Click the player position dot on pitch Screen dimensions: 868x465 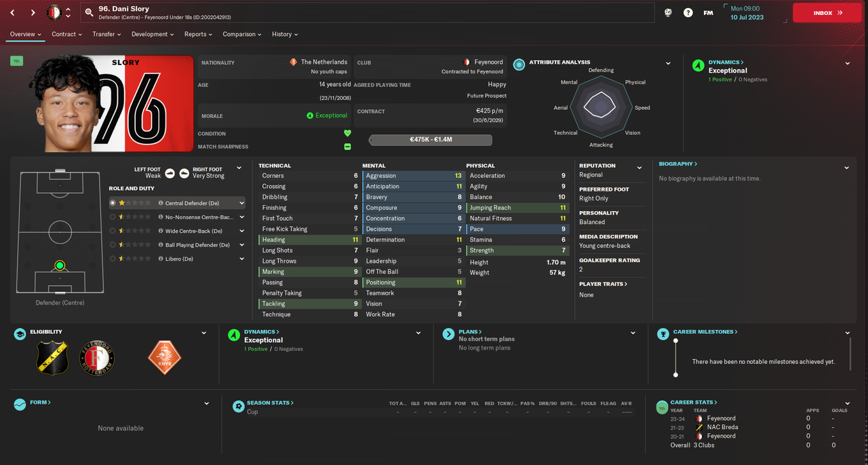60,265
